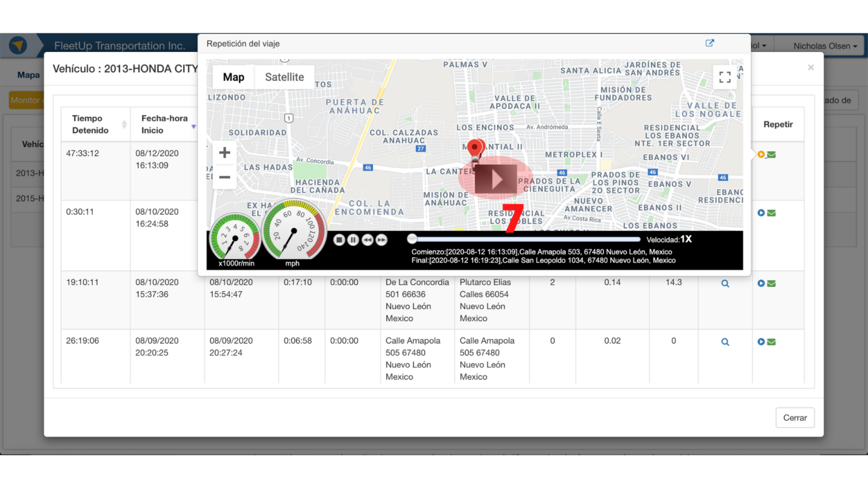Screen dimensions: 868x488
Task: Zoom in on the map
Action: click(224, 152)
